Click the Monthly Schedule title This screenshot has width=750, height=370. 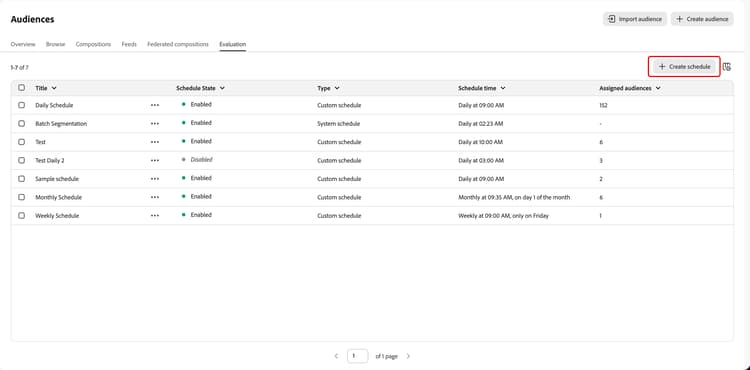tap(58, 197)
